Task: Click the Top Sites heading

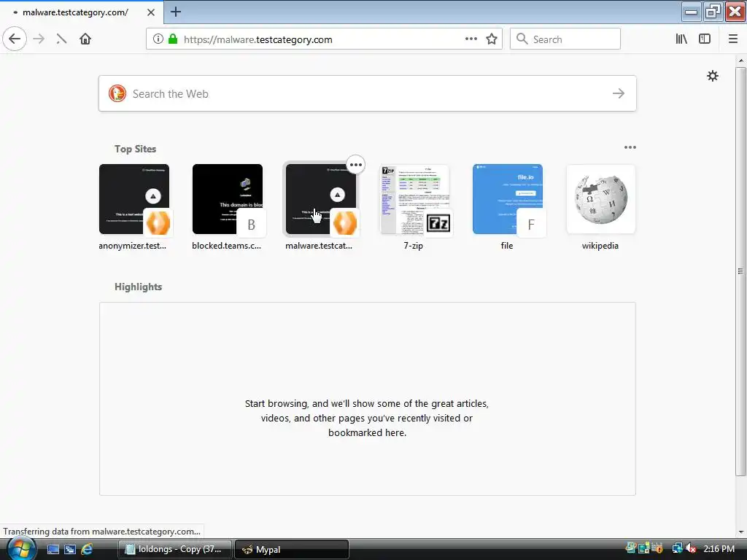Action: pyautogui.click(x=135, y=149)
